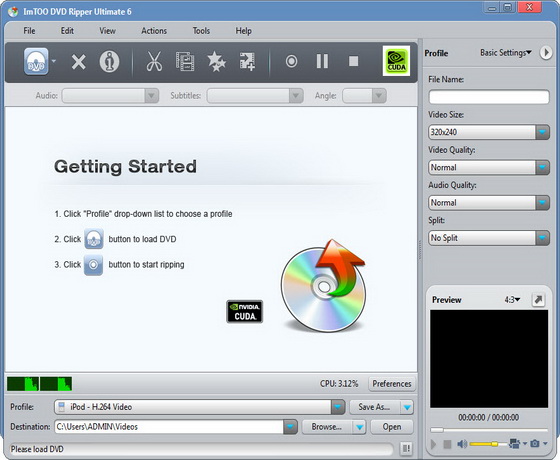Screen dimensions: 560x460
Task: Open the Profile iPod H.264 Video dropdown
Action: click(x=200, y=407)
